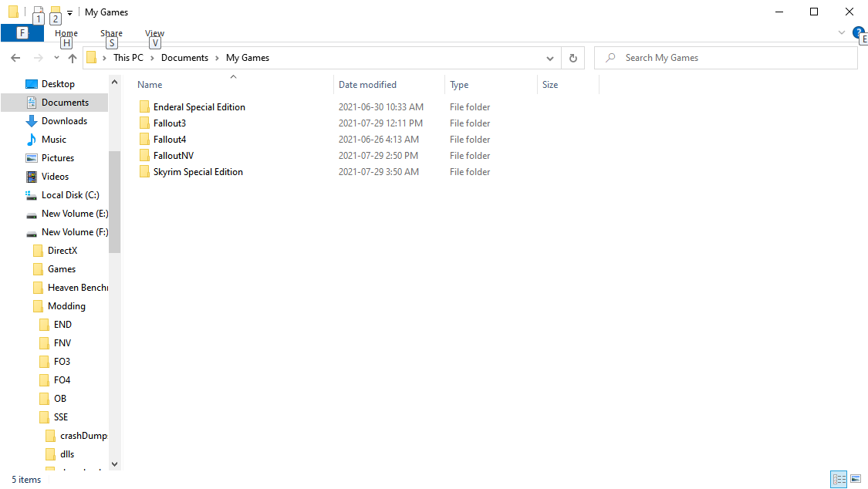
Task: Switch to Large icons view layout
Action: coord(856,479)
